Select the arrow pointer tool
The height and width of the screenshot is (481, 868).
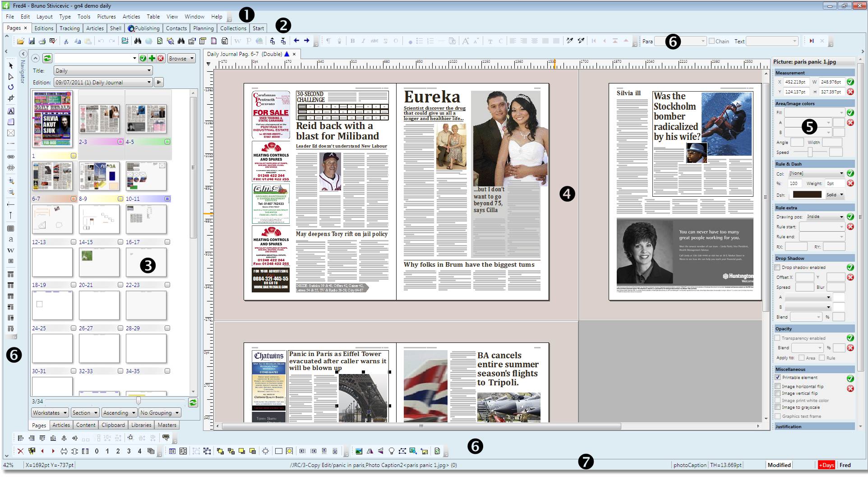[x=11, y=65]
